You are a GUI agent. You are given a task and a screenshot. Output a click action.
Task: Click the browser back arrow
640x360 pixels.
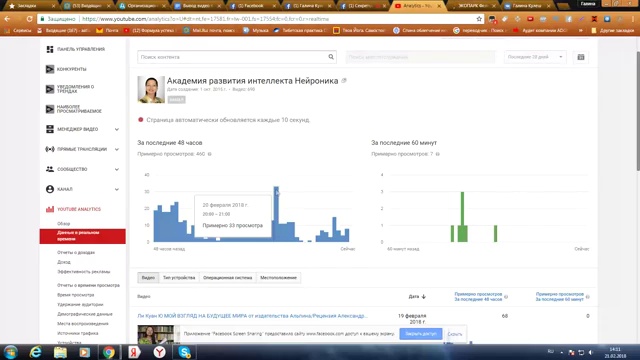click(x=7, y=19)
